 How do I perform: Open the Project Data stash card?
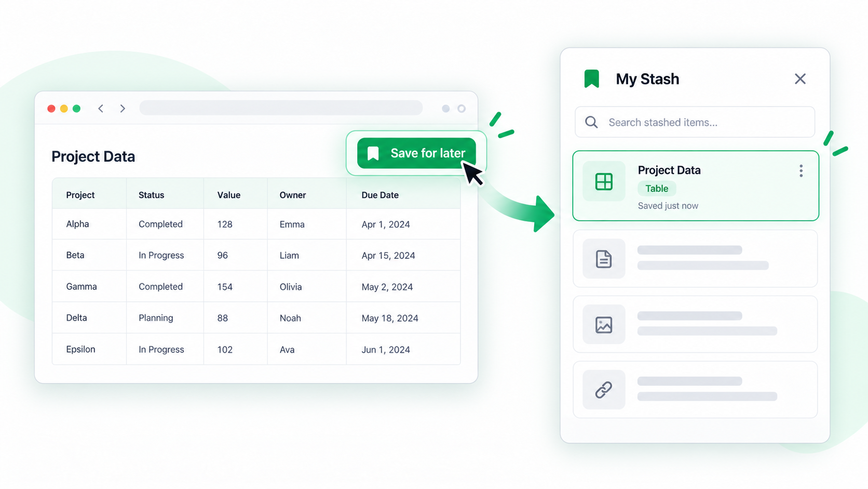tap(696, 186)
